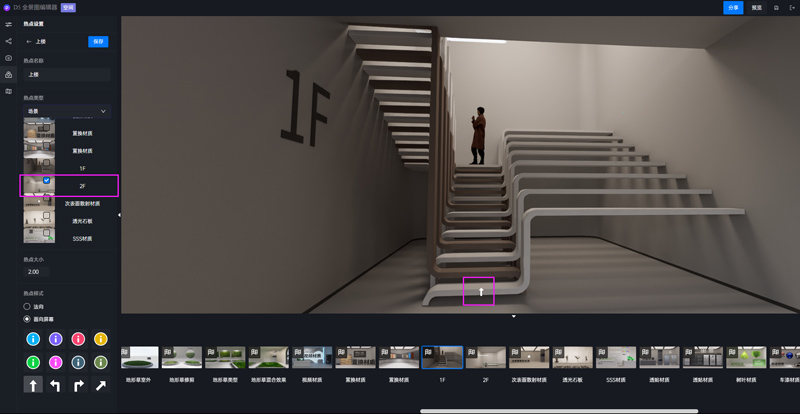This screenshot has width=800, height=414.
Task: Click the 热点大小 input field showing 2.00
Action: click(x=36, y=272)
